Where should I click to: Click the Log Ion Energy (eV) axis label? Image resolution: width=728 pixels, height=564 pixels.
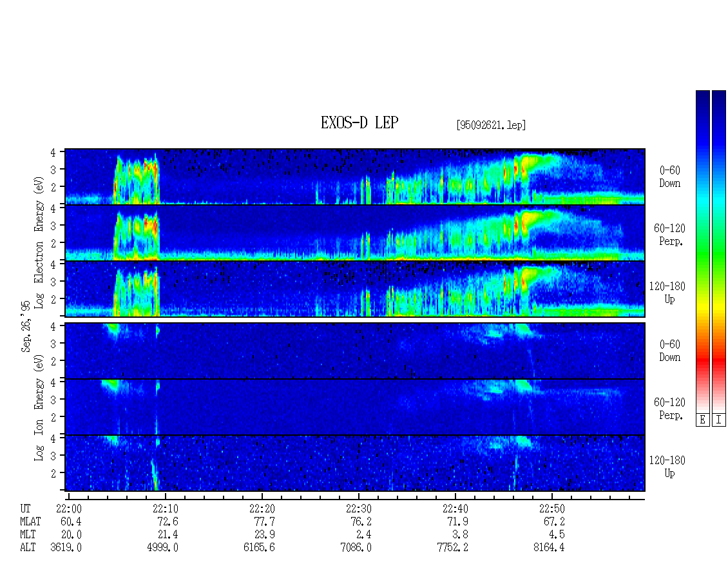pyautogui.click(x=39, y=407)
